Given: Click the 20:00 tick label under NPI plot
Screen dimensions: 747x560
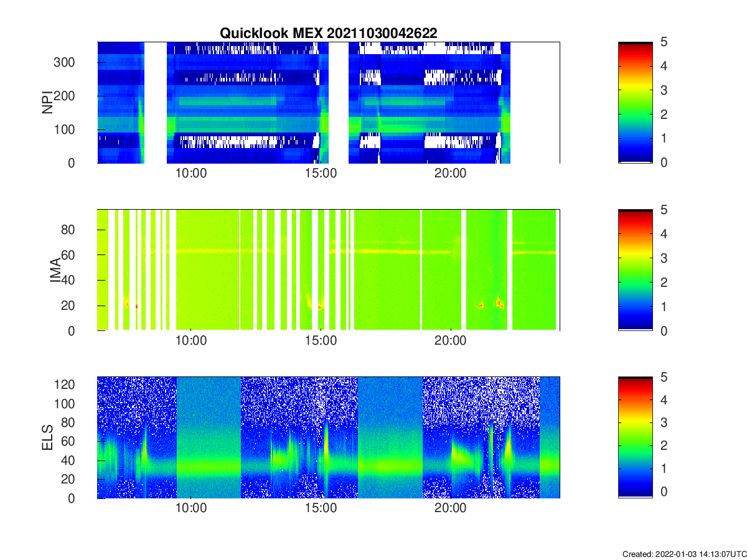Looking at the screenshot, I should (450, 174).
